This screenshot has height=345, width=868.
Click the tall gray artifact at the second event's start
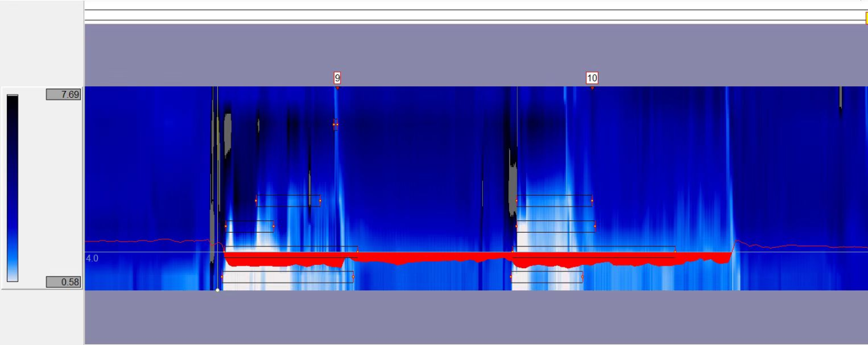[513, 184]
